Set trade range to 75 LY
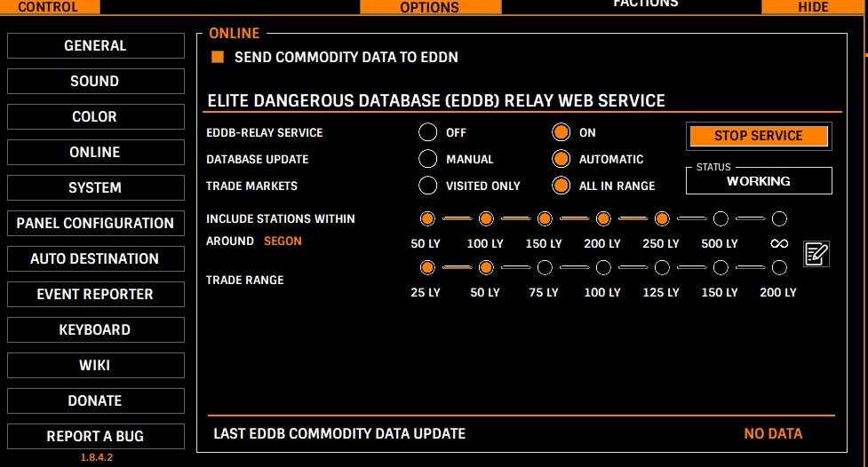This screenshot has height=467, width=868. click(545, 268)
